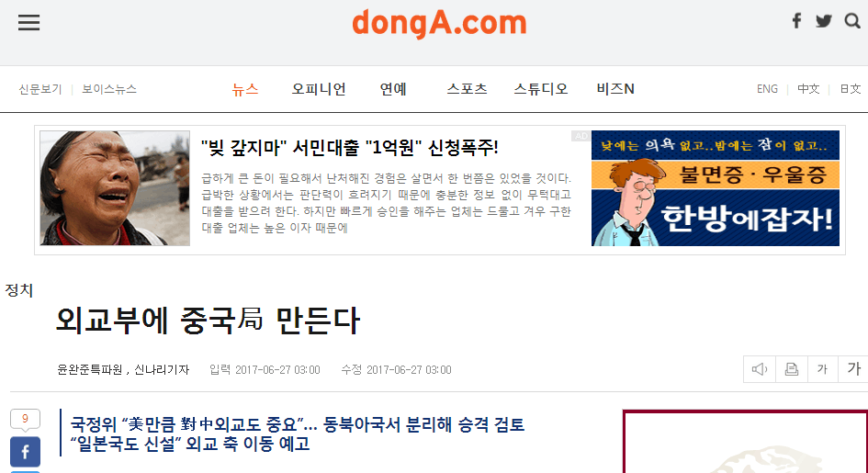The height and width of the screenshot is (473, 868).
Task: Click the print article icon
Action: pyautogui.click(x=792, y=369)
